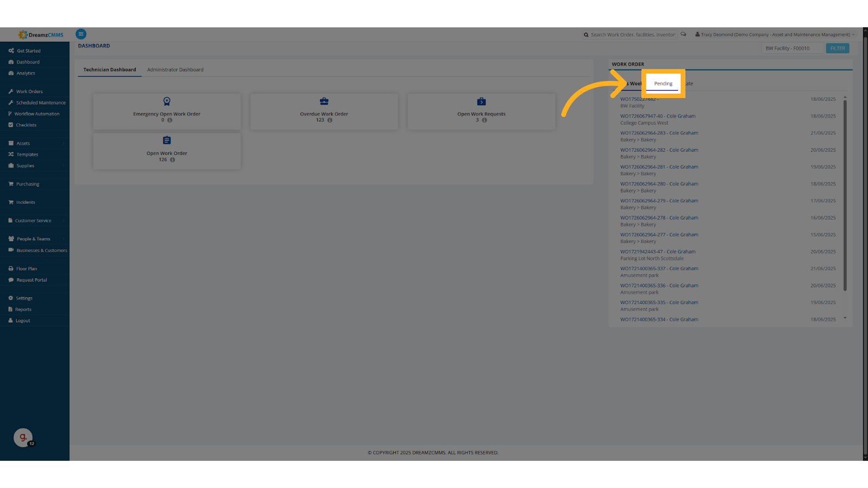Click the Dashboard gauge icon in sidebar
The height and width of the screenshot is (488, 868).
(11, 62)
